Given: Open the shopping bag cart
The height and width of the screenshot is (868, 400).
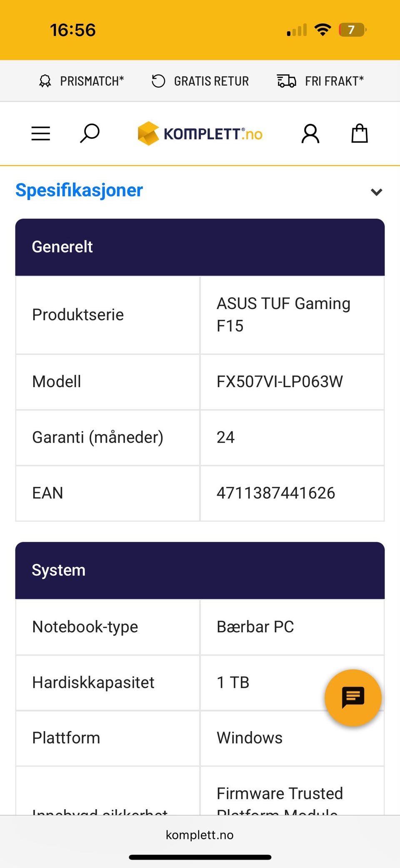Looking at the screenshot, I should (x=359, y=134).
